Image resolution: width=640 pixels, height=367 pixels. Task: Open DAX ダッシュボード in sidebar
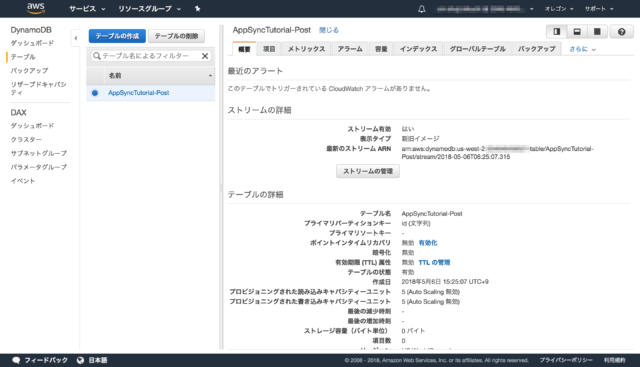pos(32,126)
